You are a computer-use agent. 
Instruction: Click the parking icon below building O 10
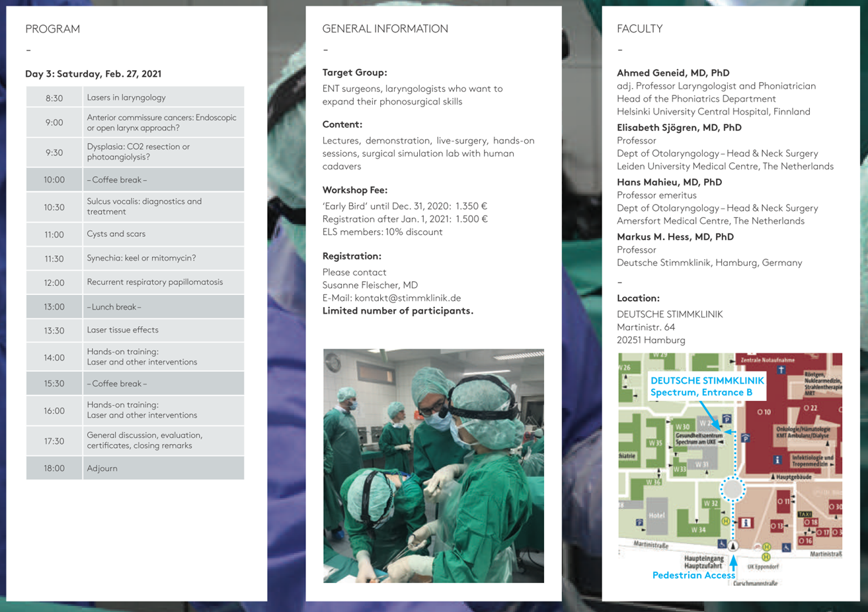[746, 438]
